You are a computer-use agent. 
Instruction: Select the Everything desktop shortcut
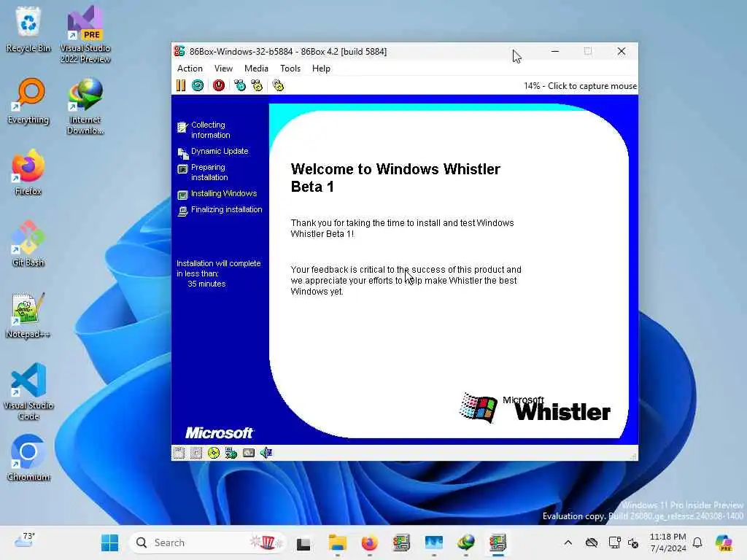tap(28, 101)
